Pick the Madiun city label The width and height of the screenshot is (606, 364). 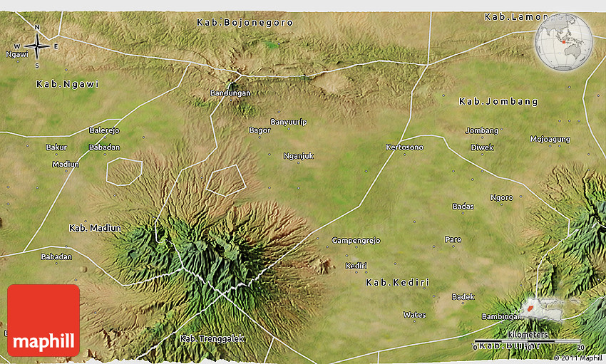[x=66, y=165]
